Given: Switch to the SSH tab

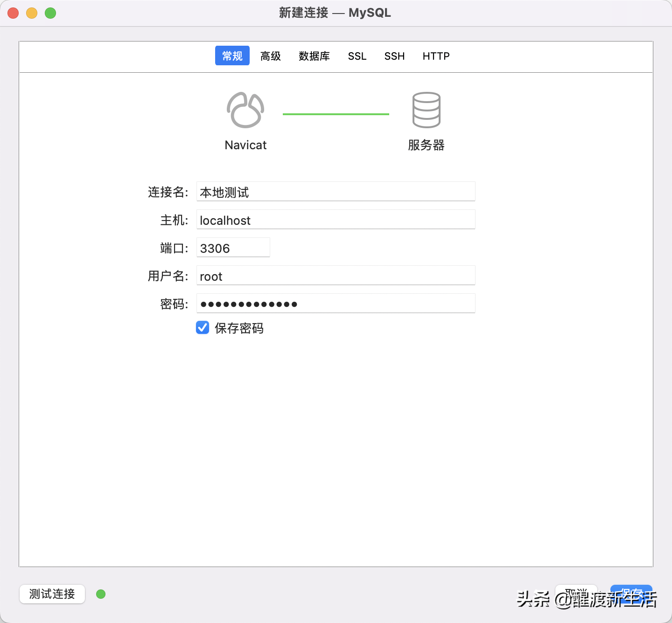Looking at the screenshot, I should pyautogui.click(x=394, y=56).
